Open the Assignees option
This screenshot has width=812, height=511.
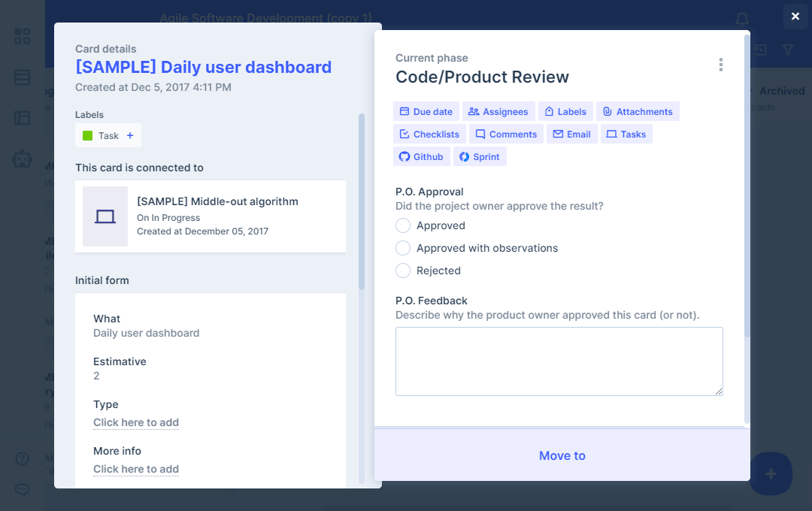(498, 112)
